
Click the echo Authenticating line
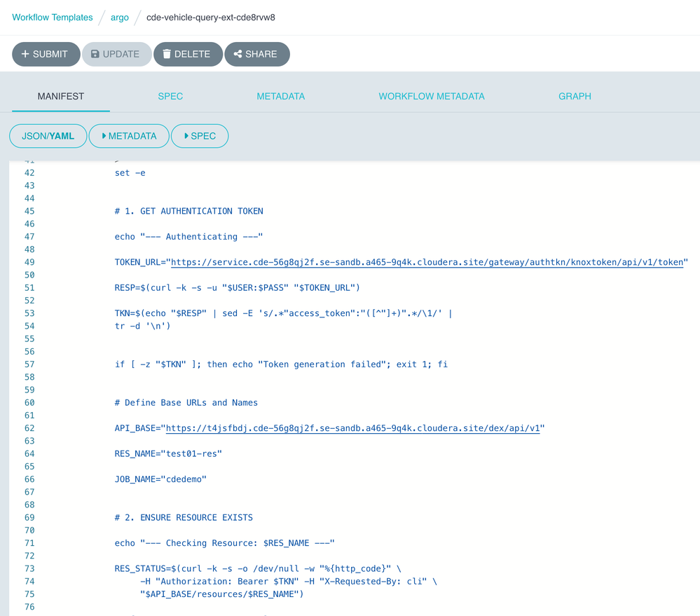(189, 237)
